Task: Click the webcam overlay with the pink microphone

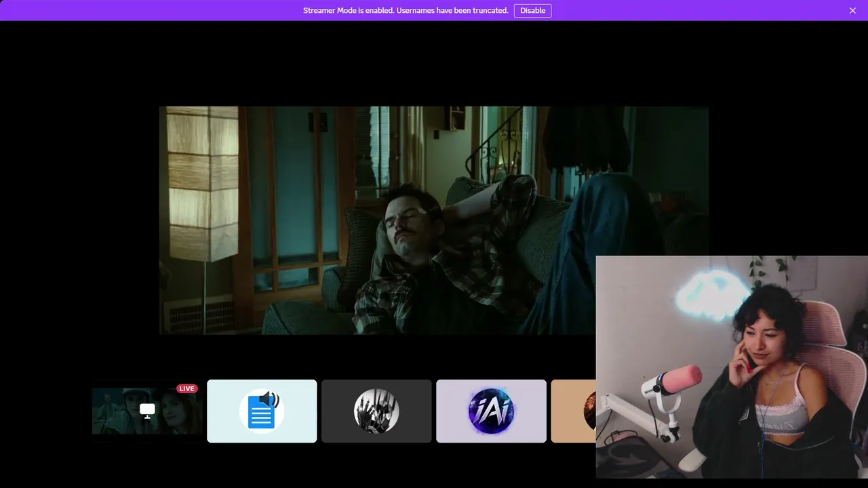Action: click(732, 367)
